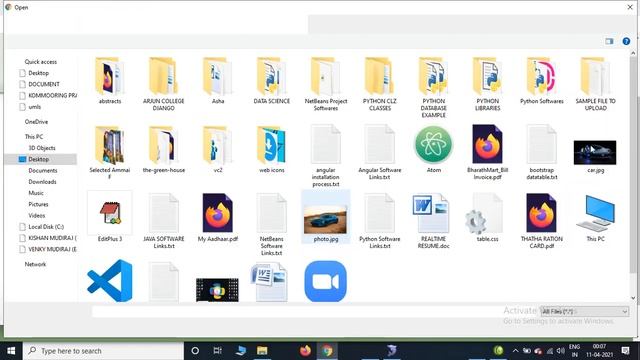Switch to Firefox on the taskbar

[305, 351]
